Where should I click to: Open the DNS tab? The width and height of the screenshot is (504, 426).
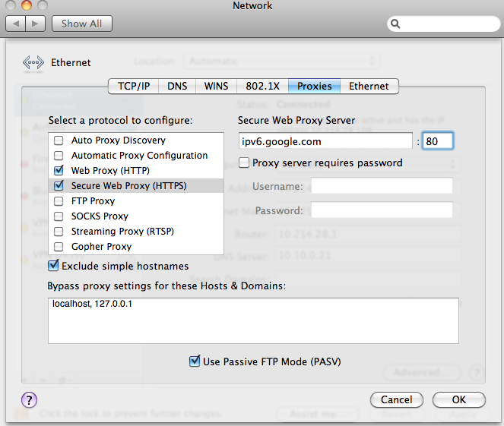(177, 86)
